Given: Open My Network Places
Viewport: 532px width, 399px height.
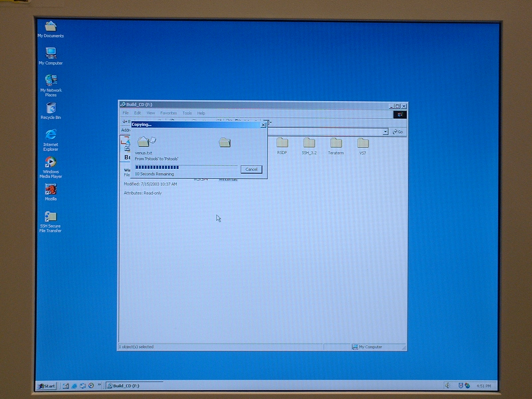Looking at the screenshot, I should tap(51, 81).
